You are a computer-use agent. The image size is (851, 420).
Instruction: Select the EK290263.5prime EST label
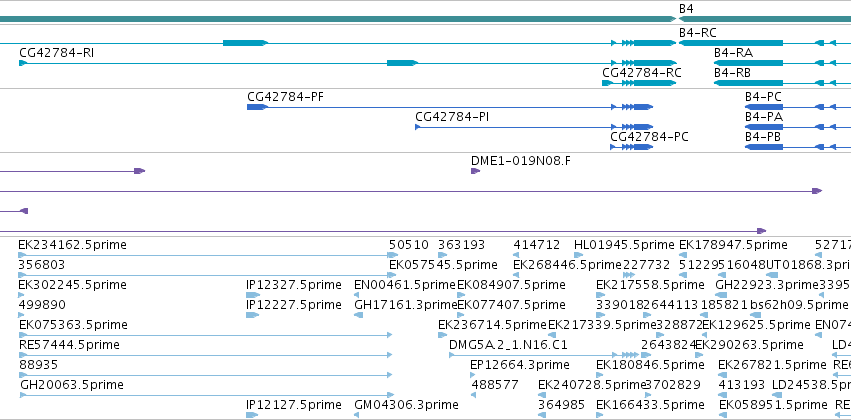pos(749,345)
